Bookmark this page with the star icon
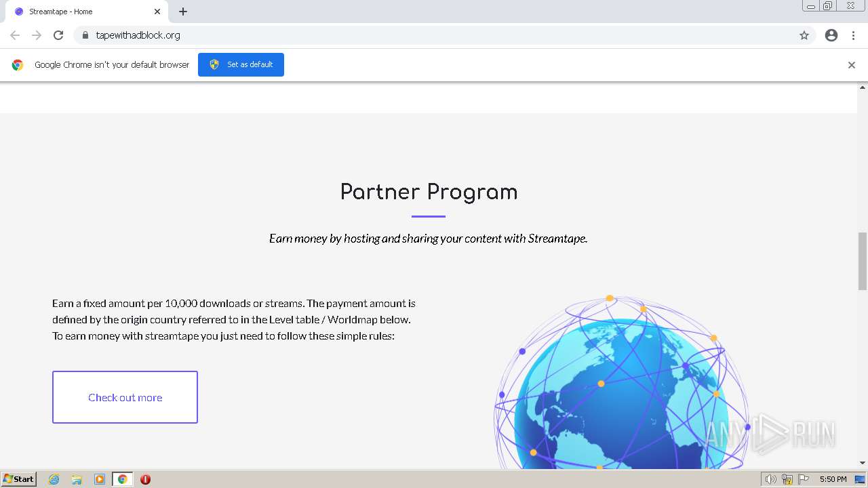 (x=804, y=35)
